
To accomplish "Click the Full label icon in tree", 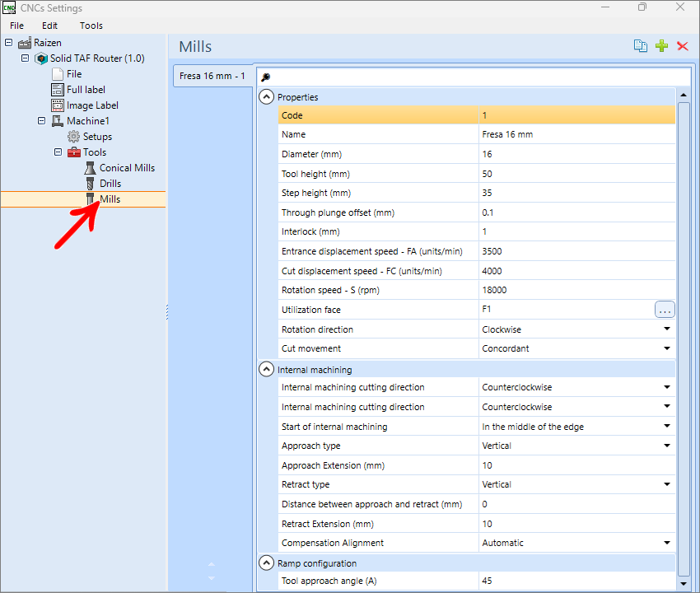I will point(58,90).
